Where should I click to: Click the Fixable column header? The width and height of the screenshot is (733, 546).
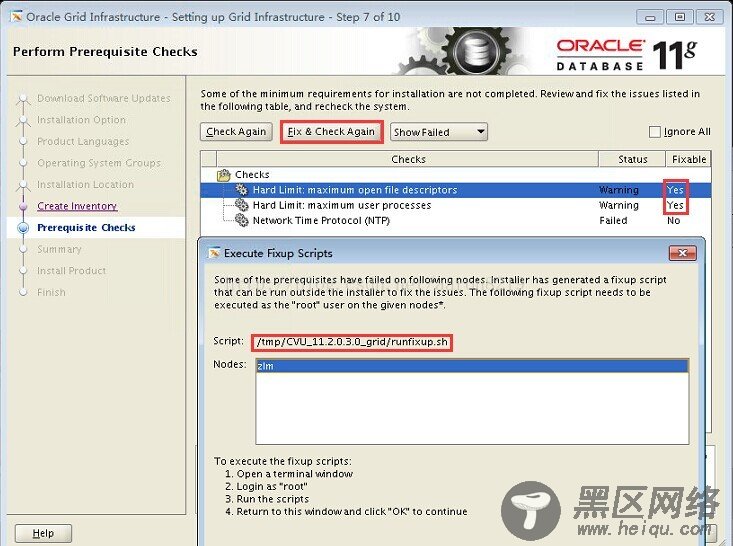coord(689,159)
